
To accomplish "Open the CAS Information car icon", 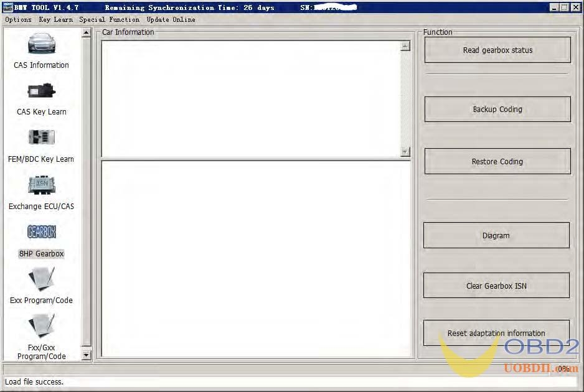I will point(42,44).
